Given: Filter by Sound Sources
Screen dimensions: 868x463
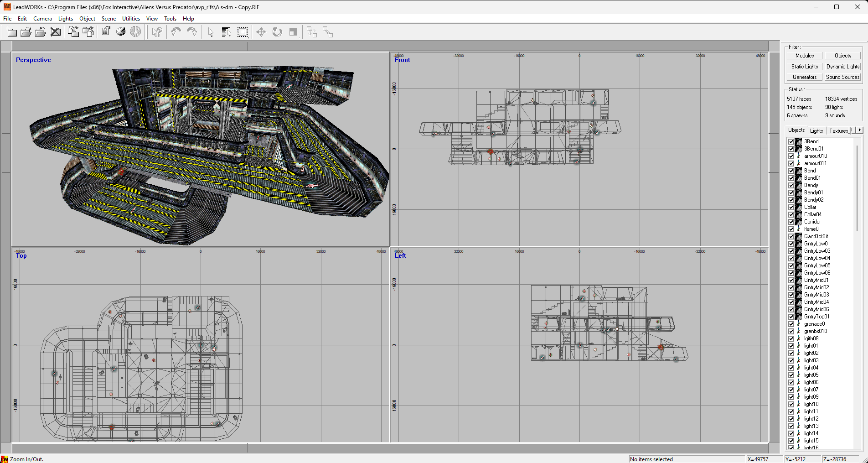Looking at the screenshot, I should (843, 77).
